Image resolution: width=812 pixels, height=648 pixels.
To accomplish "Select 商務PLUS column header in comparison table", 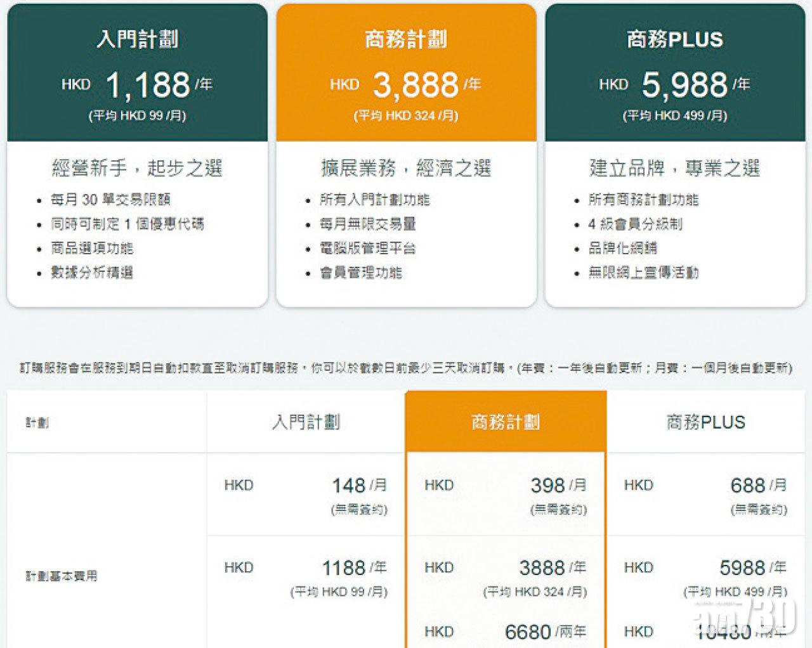I will 705,422.
